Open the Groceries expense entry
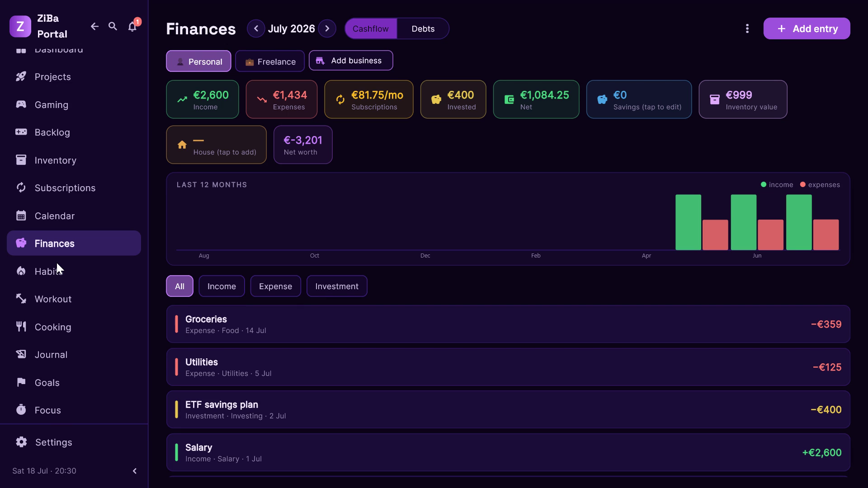Viewport: 868px width, 488px height. tap(508, 324)
